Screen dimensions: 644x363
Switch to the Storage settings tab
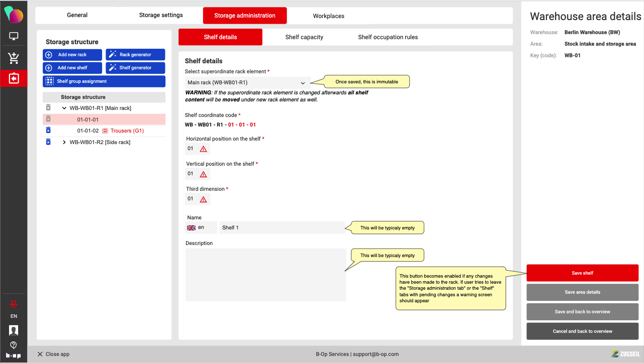pos(161,15)
